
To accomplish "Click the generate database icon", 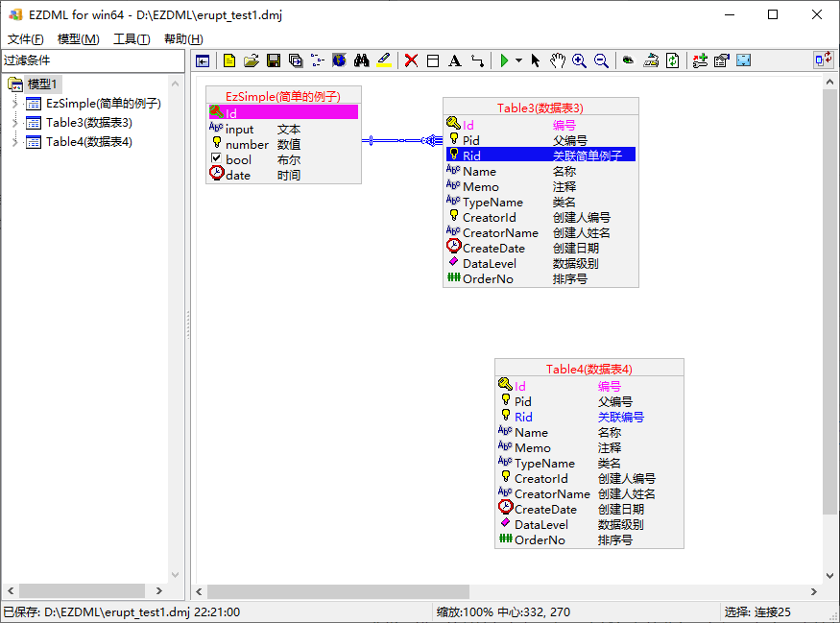I will coord(650,60).
